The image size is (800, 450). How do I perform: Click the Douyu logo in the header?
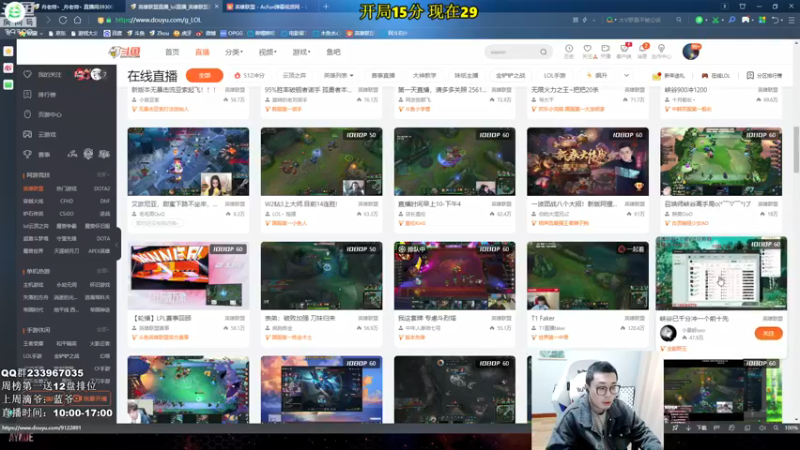pyautogui.click(x=124, y=52)
